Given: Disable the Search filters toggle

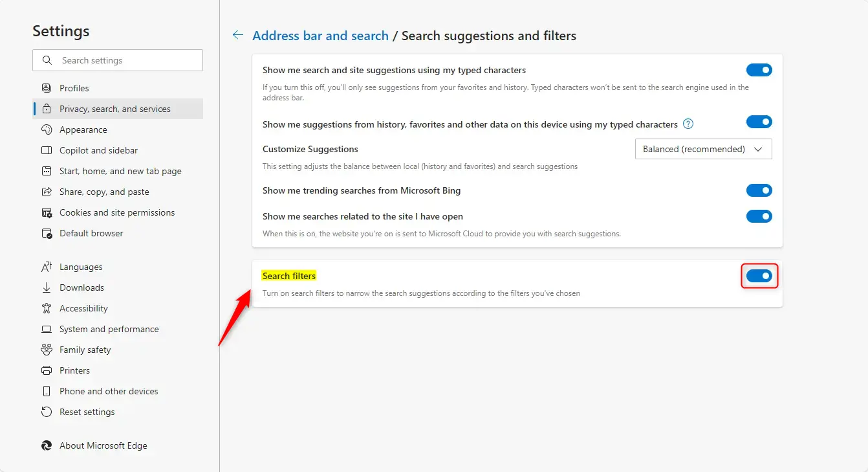Looking at the screenshot, I should [x=759, y=276].
